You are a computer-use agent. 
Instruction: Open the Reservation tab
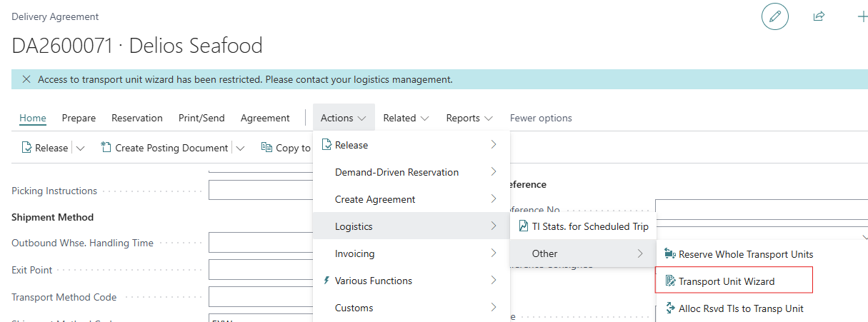click(x=137, y=118)
